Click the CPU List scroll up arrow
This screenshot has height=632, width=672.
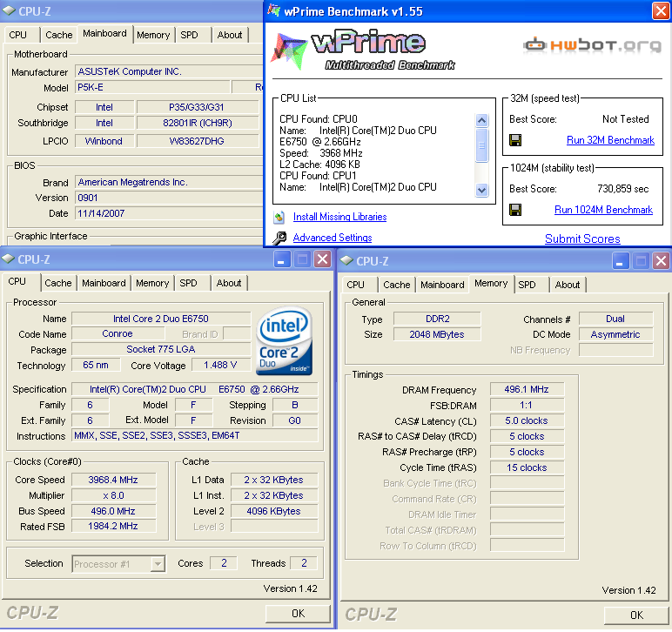click(481, 120)
